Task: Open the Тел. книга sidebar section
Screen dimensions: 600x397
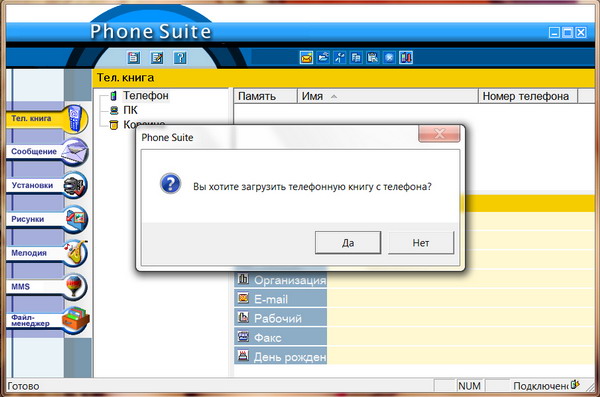Action: (47, 119)
